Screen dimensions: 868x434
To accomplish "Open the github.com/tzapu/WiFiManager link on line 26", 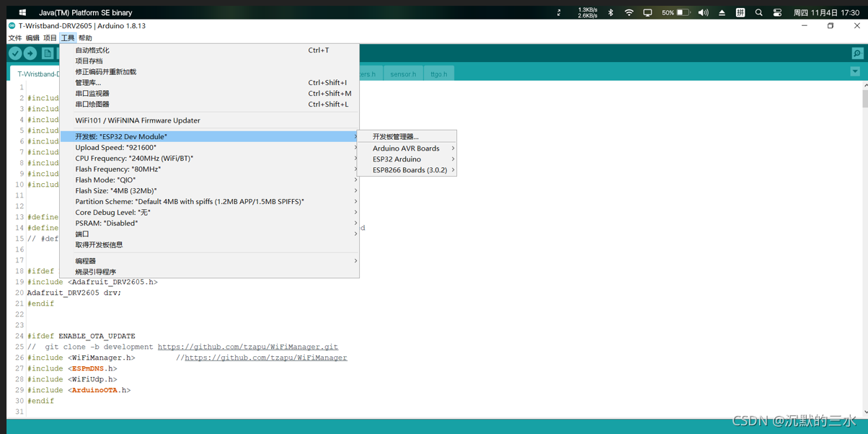I will [266, 358].
